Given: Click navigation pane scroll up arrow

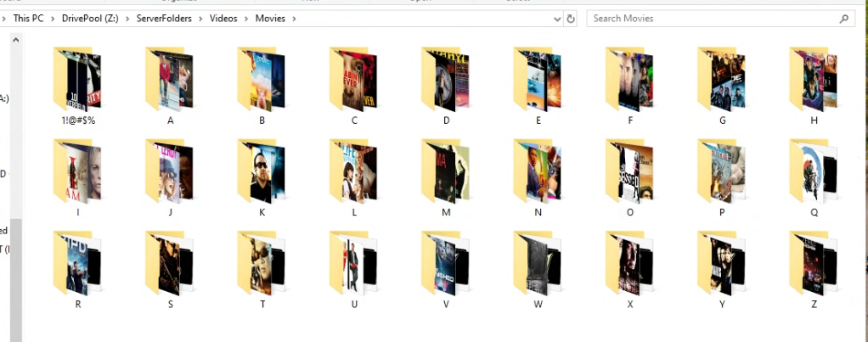Looking at the screenshot, I should tap(15, 39).
